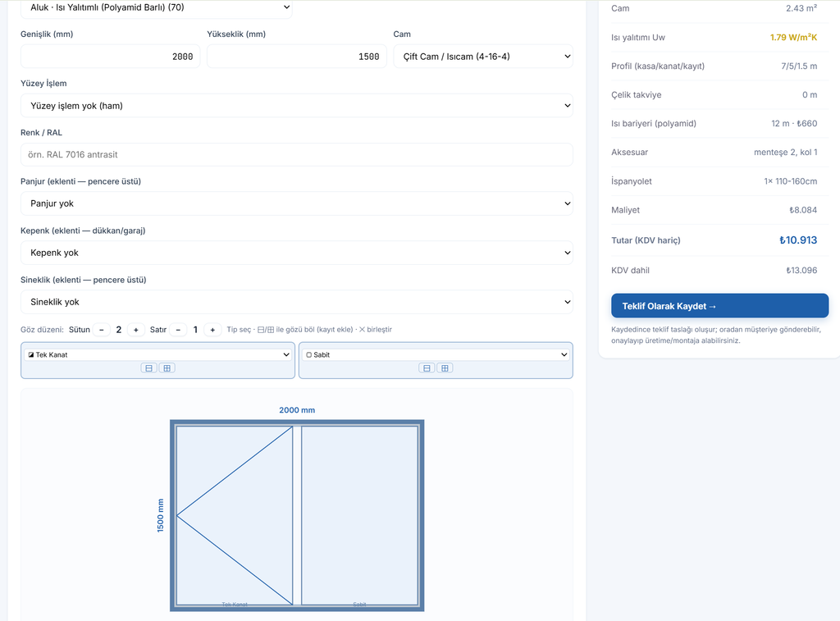
Task: Click the Profil value 7/5/1.5 m
Action: tap(799, 66)
